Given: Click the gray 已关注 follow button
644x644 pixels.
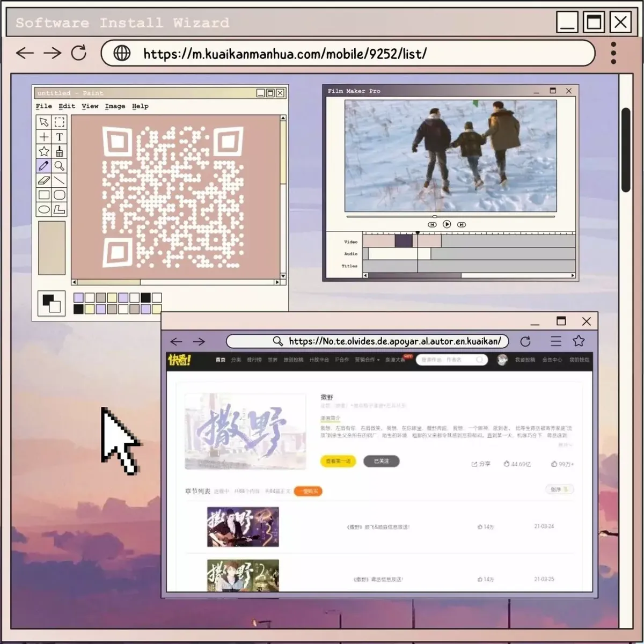Looking at the screenshot, I should [381, 461].
